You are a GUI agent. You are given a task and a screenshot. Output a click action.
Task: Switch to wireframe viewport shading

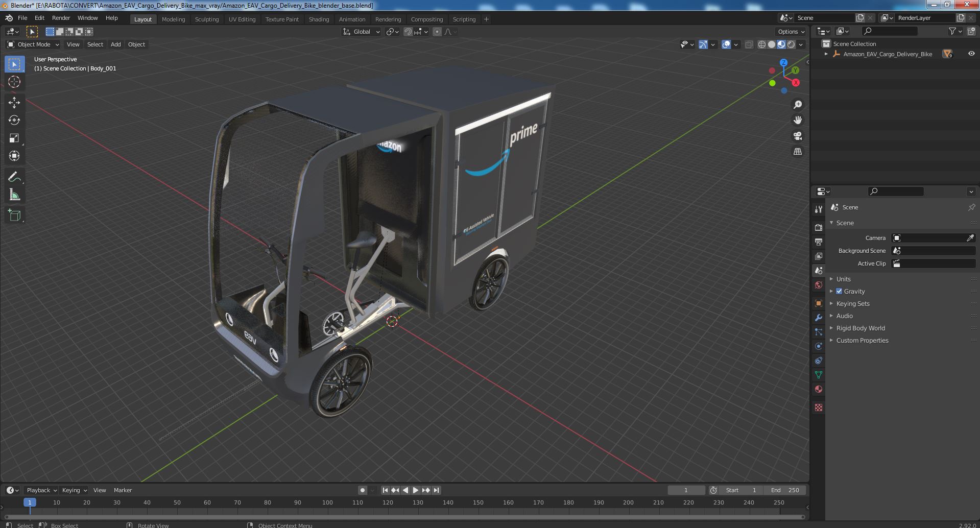point(761,44)
